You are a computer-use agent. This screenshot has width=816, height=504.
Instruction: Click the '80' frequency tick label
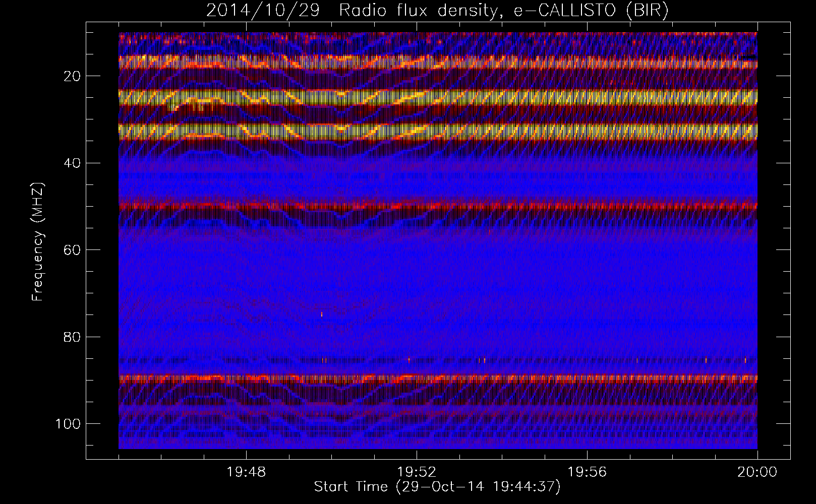click(x=72, y=337)
